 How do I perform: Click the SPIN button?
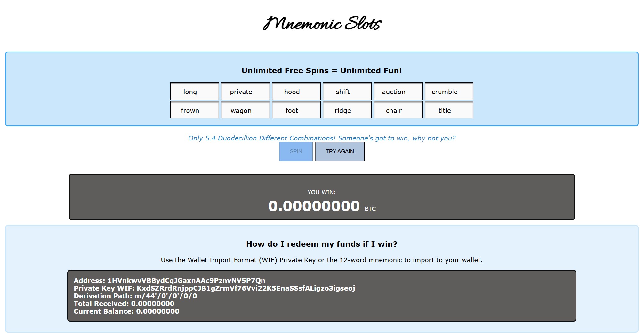295,151
